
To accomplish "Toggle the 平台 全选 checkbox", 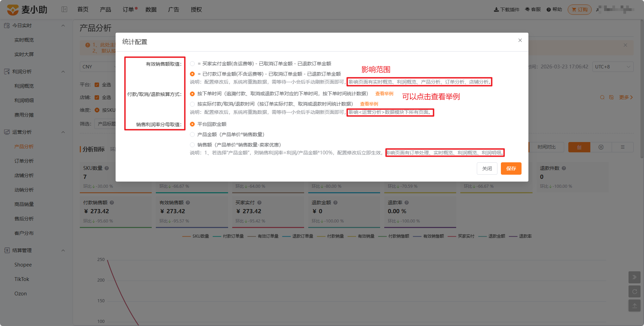I will click(97, 85).
